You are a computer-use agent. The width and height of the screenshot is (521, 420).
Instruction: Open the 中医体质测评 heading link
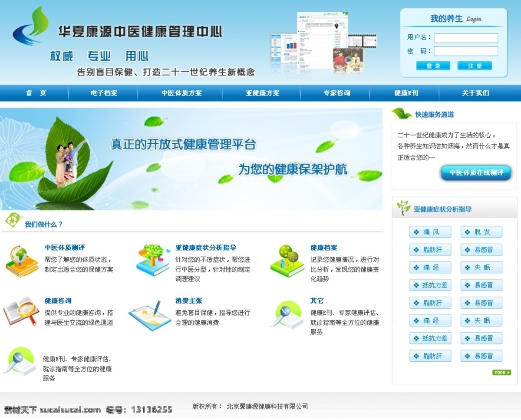pos(65,248)
